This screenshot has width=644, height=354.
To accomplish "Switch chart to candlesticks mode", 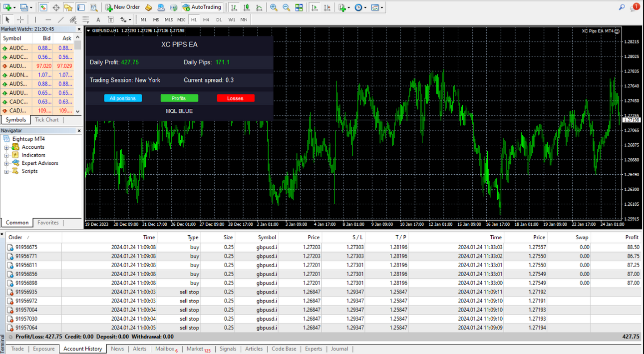I will click(247, 7).
